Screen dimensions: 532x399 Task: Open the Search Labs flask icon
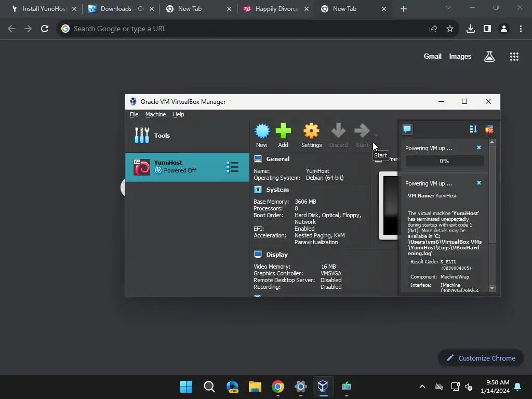click(x=489, y=56)
